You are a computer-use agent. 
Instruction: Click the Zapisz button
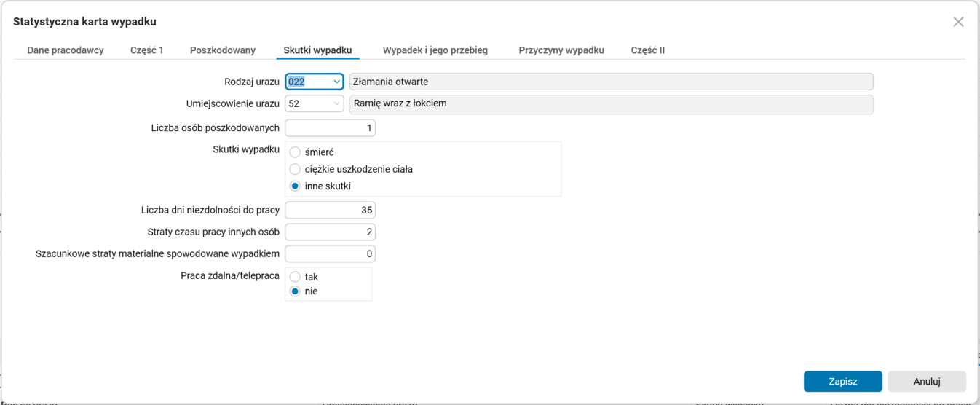point(842,381)
